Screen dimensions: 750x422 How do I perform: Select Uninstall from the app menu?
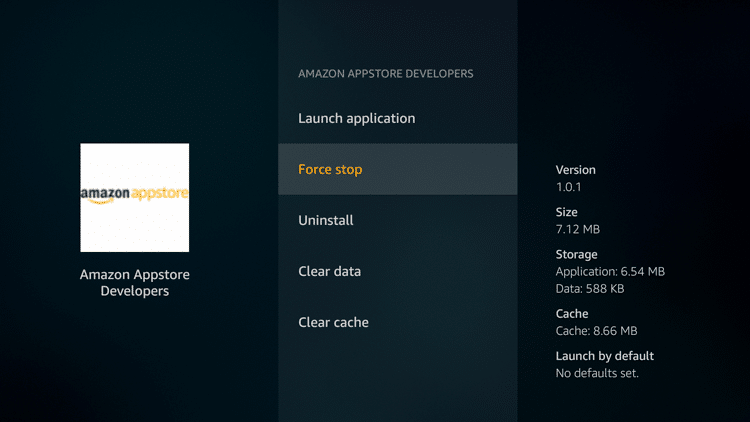(x=397, y=220)
